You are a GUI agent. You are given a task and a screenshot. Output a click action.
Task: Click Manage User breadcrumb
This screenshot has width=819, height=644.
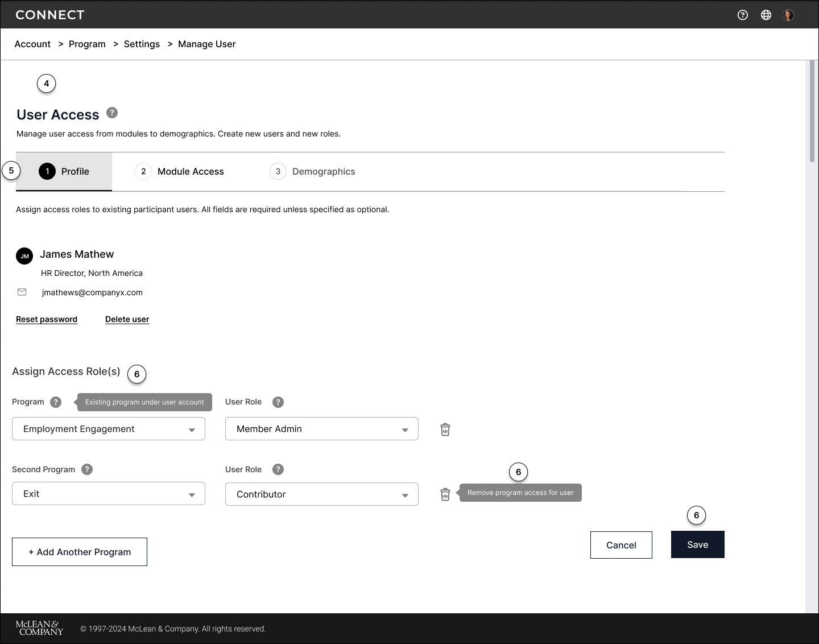(x=206, y=44)
